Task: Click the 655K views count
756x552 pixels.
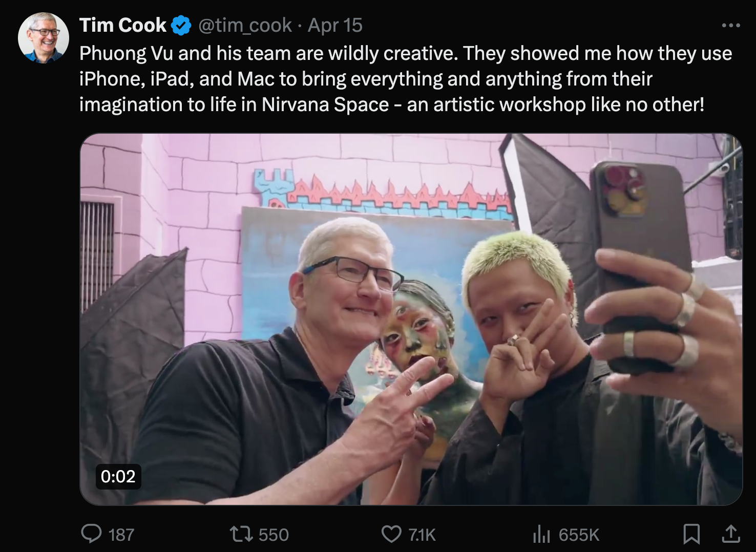Action: pyautogui.click(x=579, y=535)
